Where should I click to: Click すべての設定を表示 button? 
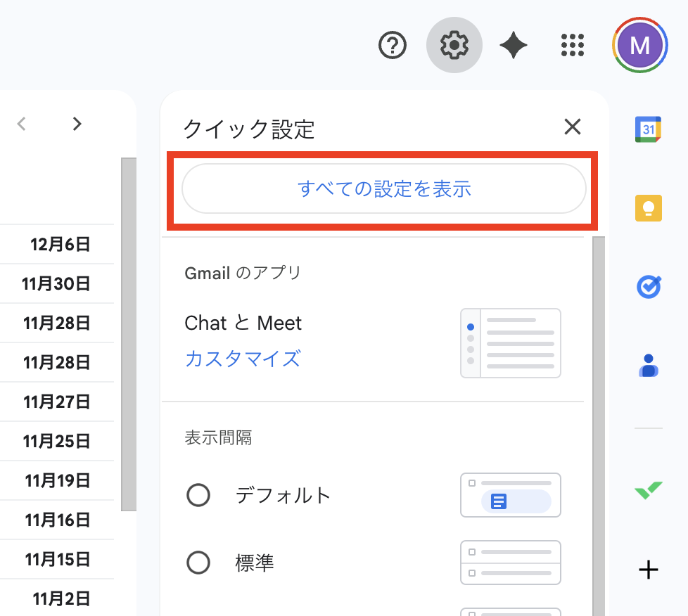pyautogui.click(x=383, y=189)
